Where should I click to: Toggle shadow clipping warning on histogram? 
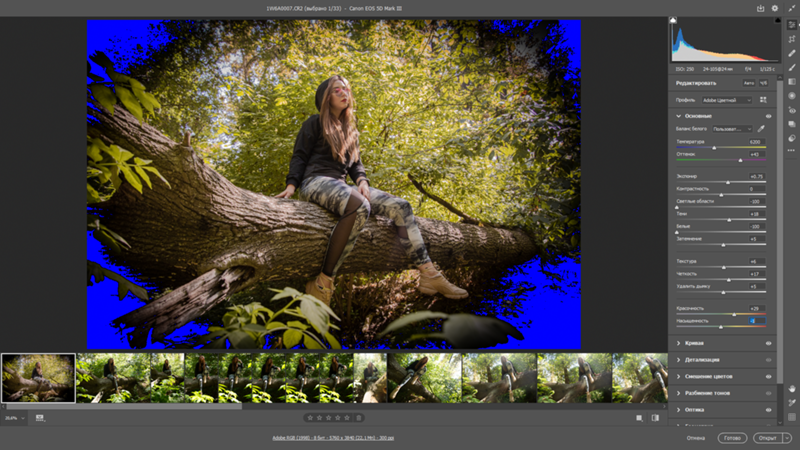673,20
